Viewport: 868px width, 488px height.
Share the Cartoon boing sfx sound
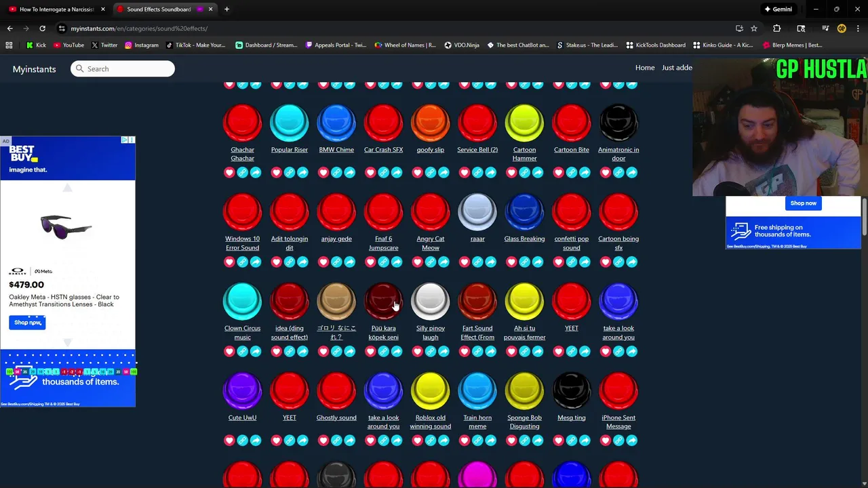pos(631,262)
